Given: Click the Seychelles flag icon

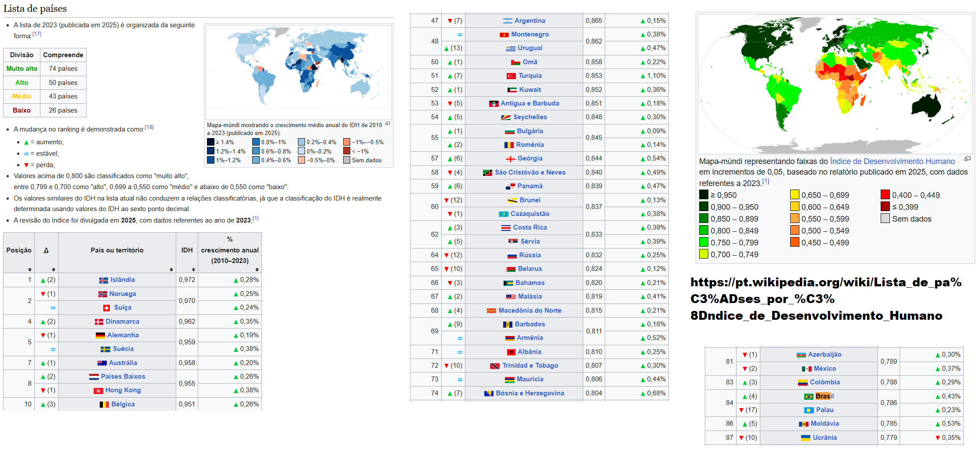Looking at the screenshot, I should point(506,117).
